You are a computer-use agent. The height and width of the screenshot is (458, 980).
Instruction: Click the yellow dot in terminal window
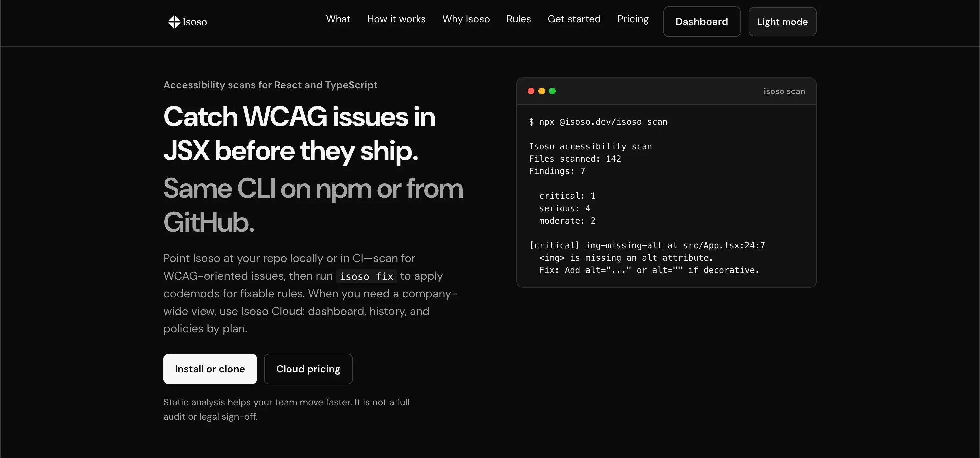click(x=542, y=91)
